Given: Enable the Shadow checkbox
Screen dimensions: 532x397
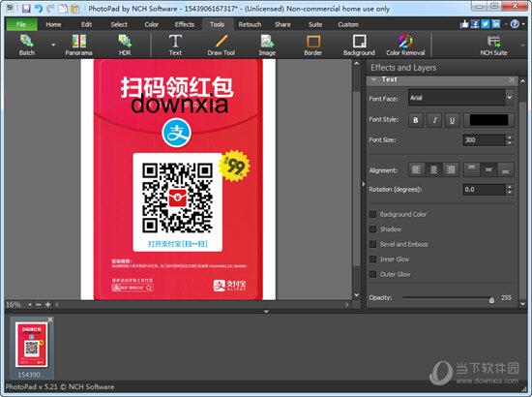Looking at the screenshot, I should 372,229.
